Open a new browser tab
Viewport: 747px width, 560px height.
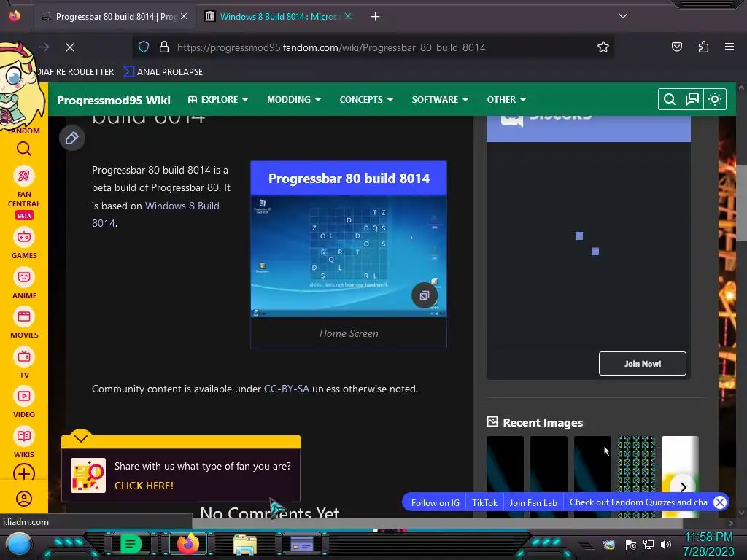[376, 17]
